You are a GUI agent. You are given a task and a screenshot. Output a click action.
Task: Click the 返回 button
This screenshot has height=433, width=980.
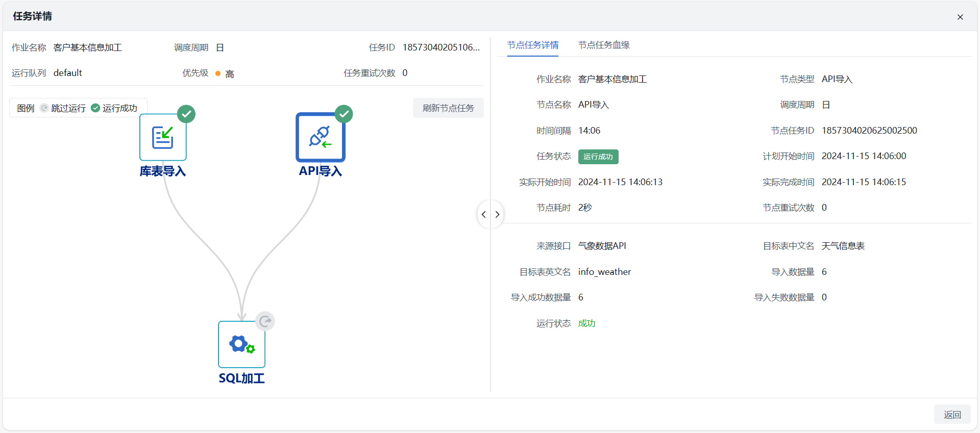tap(952, 415)
